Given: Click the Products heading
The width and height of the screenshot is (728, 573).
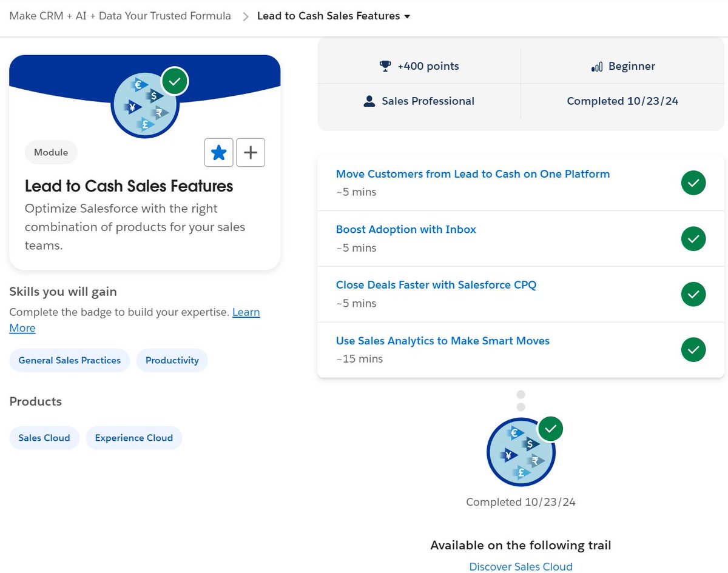Looking at the screenshot, I should click(x=36, y=401).
